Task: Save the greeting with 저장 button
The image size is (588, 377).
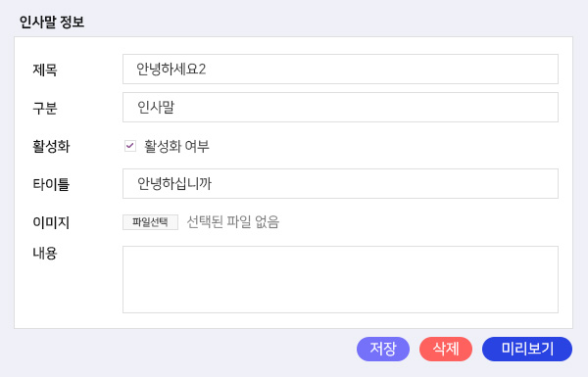Action: tap(383, 349)
